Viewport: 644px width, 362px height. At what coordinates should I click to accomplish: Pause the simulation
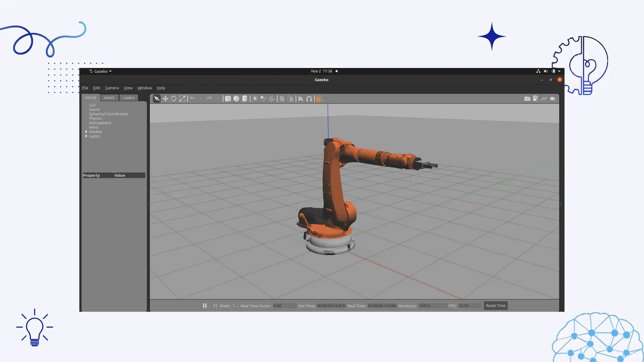point(205,306)
